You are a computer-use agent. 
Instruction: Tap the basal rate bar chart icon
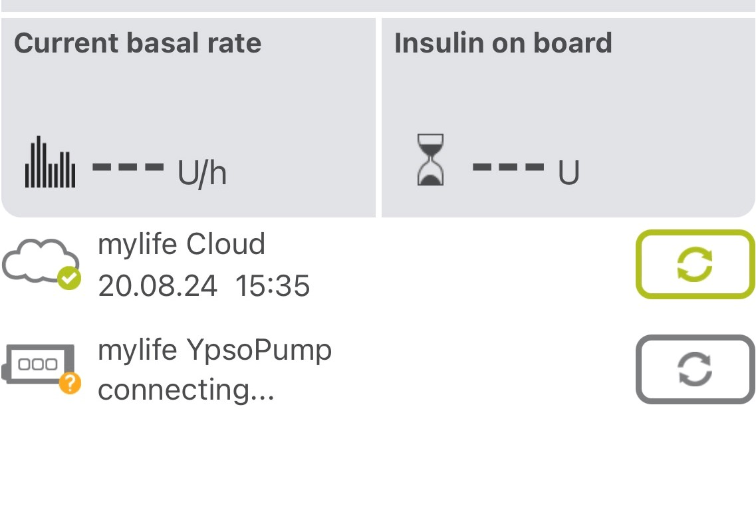50,162
